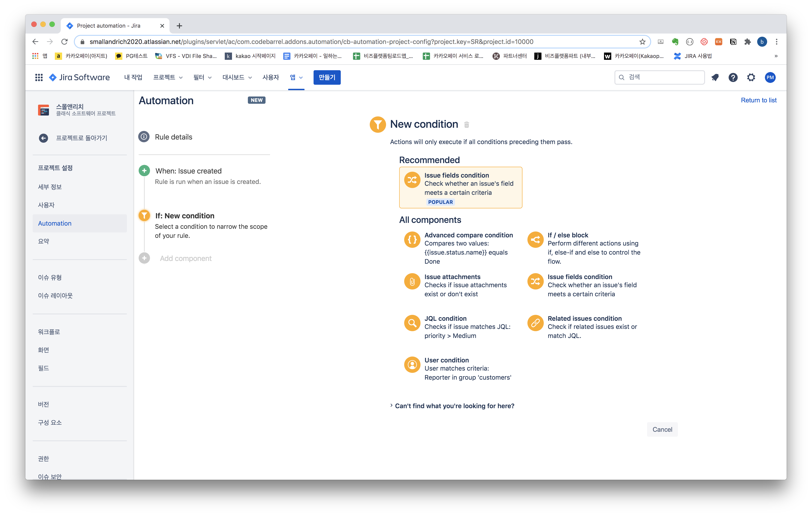Pick the JQL condition magnifier icon
Viewport: 812px width, 516px height.
(412, 323)
